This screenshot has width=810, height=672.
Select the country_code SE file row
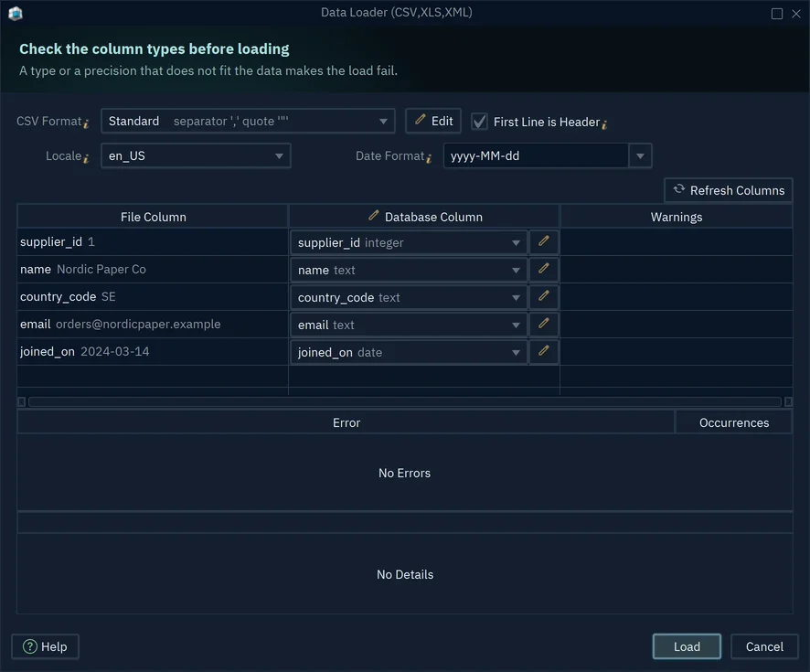pyautogui.click(x=153, y=296)
